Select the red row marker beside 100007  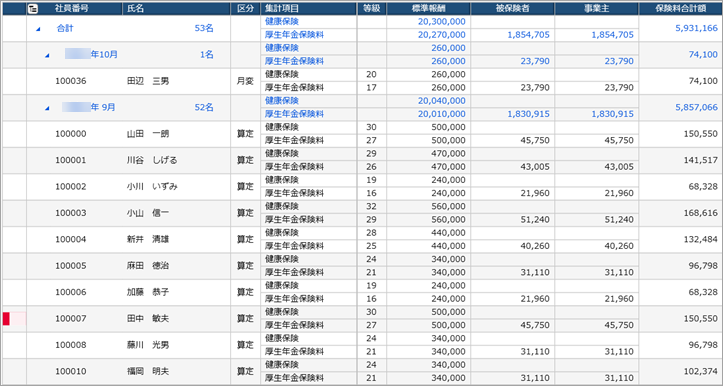6,318
